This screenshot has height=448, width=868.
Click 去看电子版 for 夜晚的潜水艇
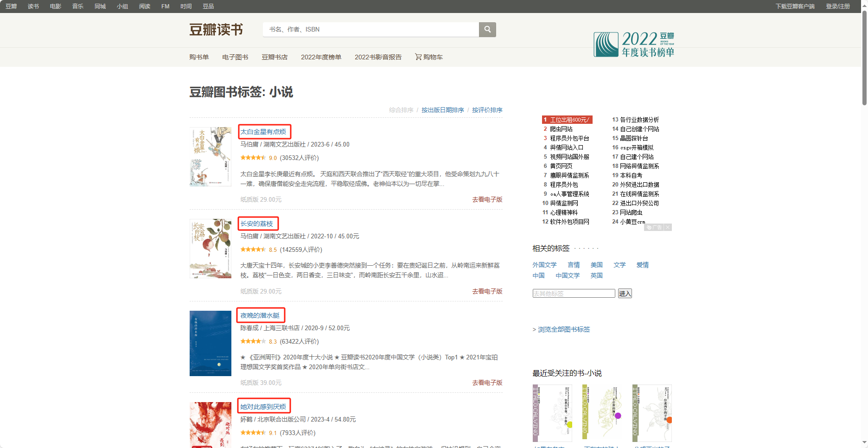tap(487, 383)
